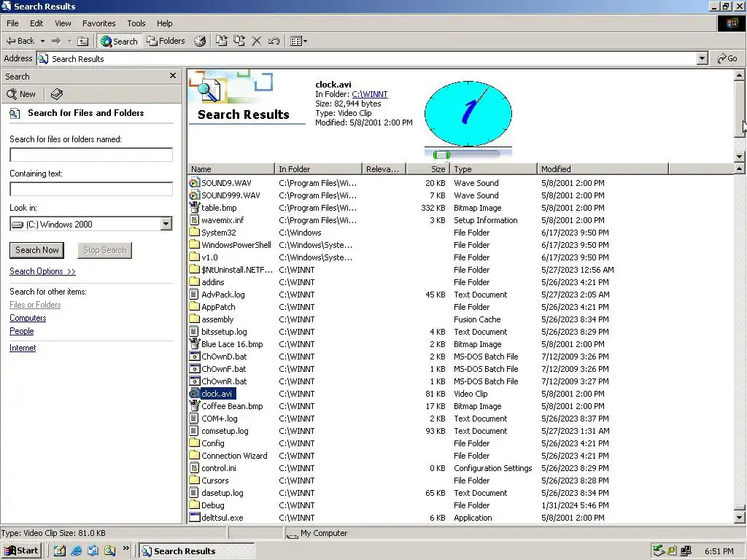
Task: Open the Views dropdown toolbar button
Action: click(298, 41)
